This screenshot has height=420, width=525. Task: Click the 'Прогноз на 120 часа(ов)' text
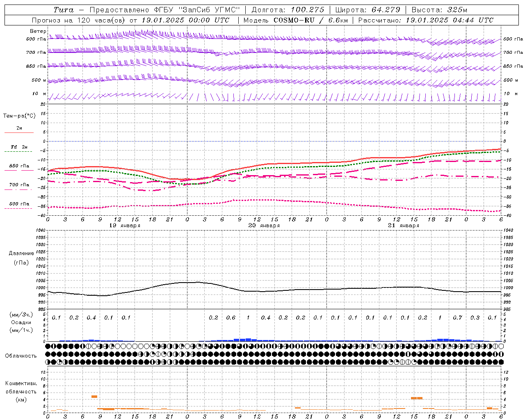[x=79, y=20]
